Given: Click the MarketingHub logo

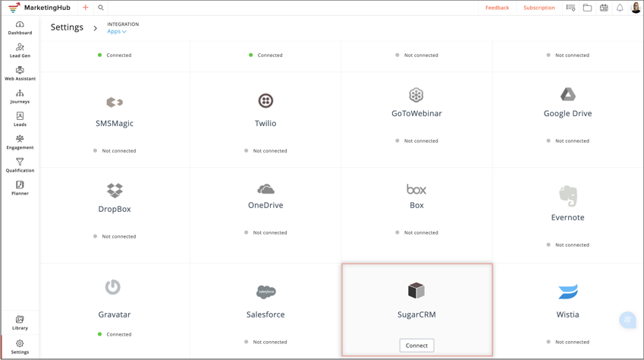Looking at the screenshot, I should 39,8.
